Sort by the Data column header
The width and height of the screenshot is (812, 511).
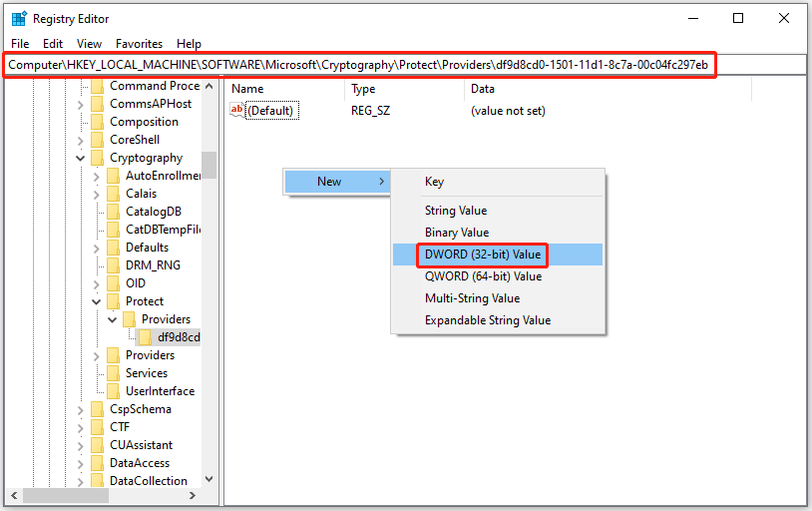point(608,89)
